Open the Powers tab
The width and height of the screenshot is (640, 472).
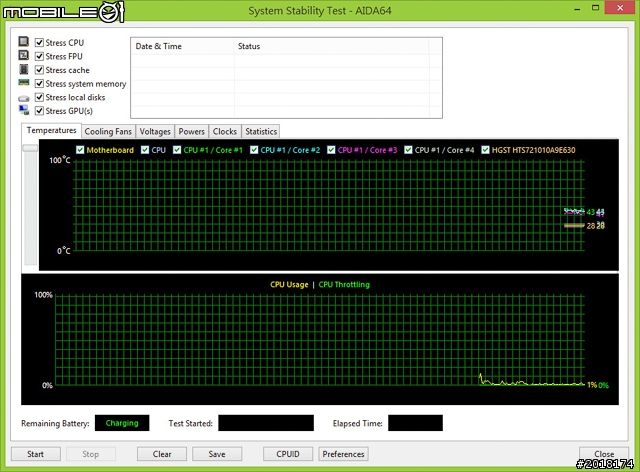[x=191, y=131]
